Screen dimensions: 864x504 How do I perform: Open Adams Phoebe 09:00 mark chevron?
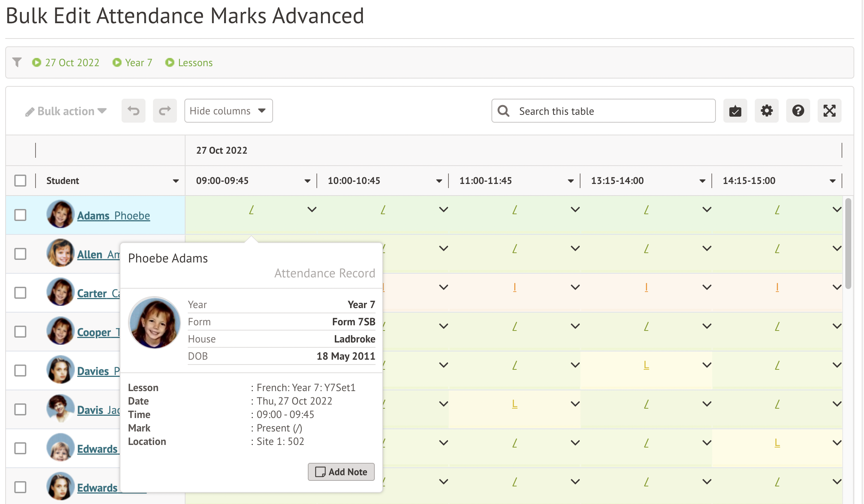pos(312,209)
